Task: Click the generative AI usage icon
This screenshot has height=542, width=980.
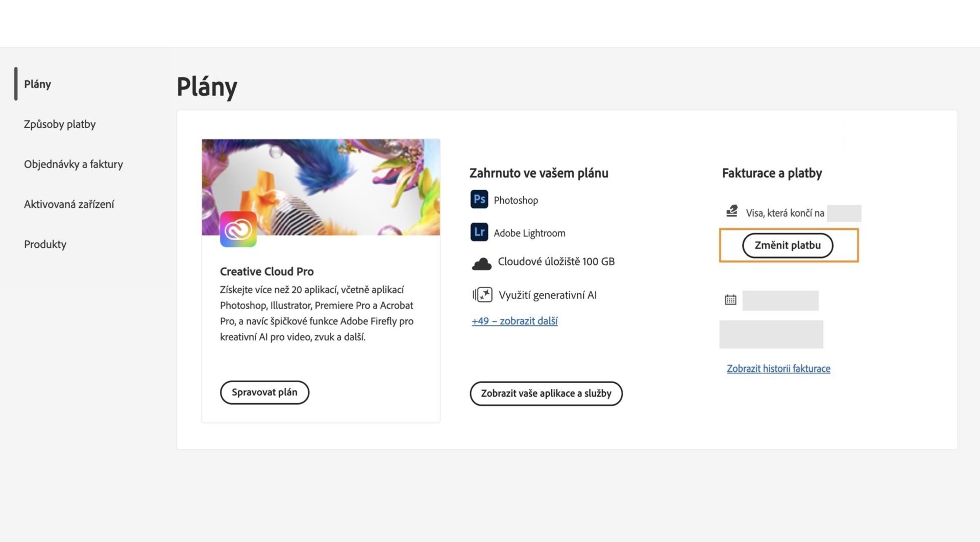Action: coord(482,295)
